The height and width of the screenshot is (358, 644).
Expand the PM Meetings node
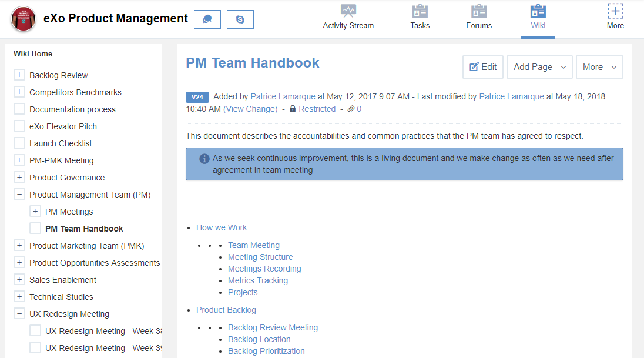[x=35, y=211]
